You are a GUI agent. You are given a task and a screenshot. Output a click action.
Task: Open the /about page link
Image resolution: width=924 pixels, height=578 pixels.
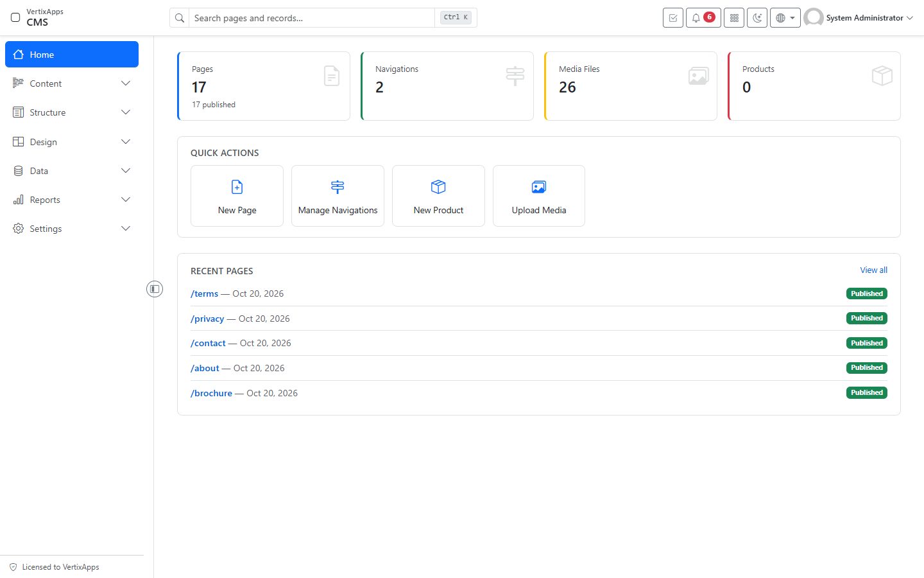tap(205, 368)
